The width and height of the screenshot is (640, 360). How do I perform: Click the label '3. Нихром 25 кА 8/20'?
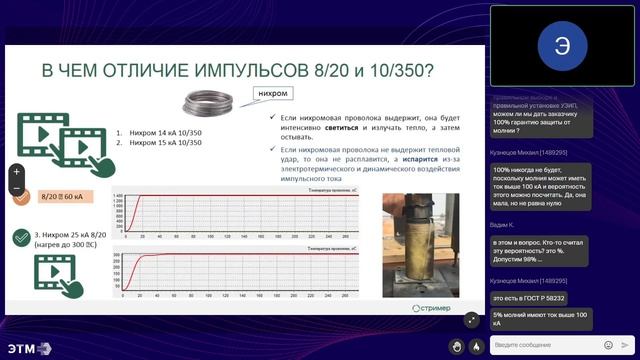70,235
